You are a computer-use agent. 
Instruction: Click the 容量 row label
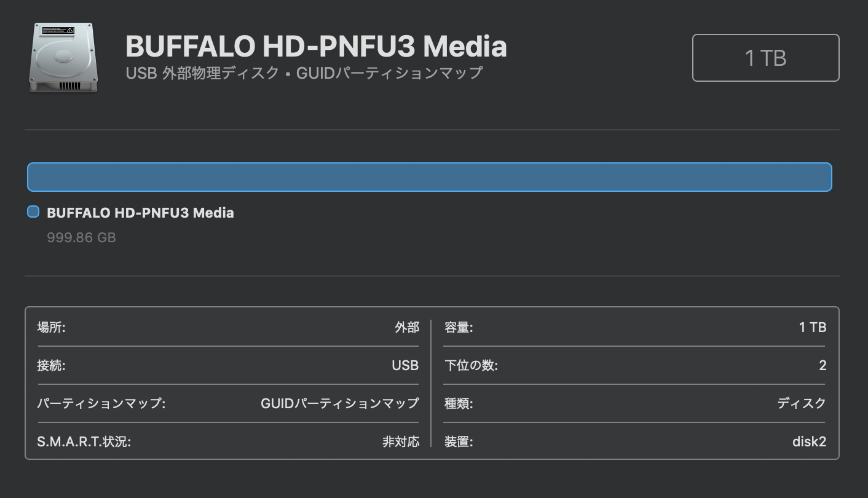(459, 328)
